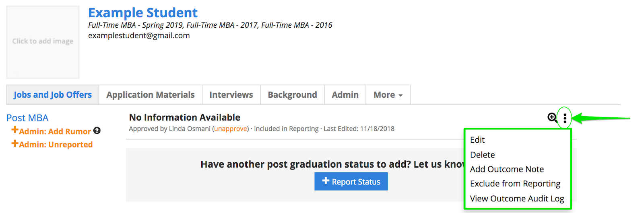Click the profile image placeholder
644x213 pixels.
click(x=43, y=42)
